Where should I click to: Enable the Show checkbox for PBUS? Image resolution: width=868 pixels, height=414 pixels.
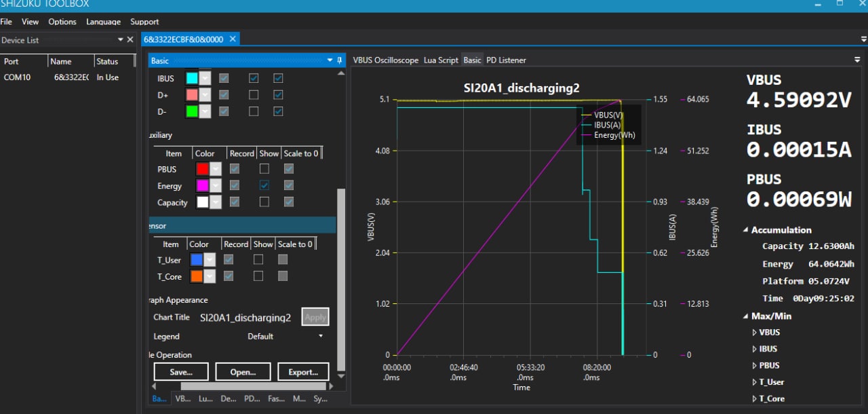(264, 169)
